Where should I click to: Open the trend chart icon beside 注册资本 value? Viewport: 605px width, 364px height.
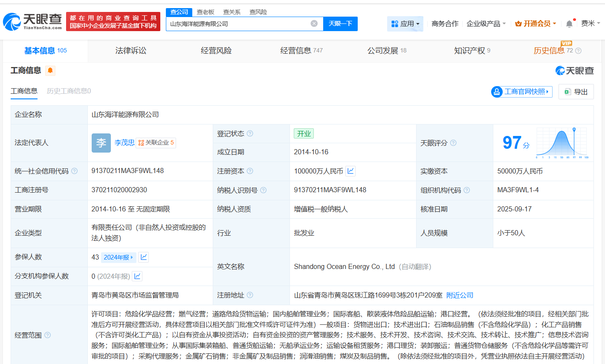click(x=350, y=171)
